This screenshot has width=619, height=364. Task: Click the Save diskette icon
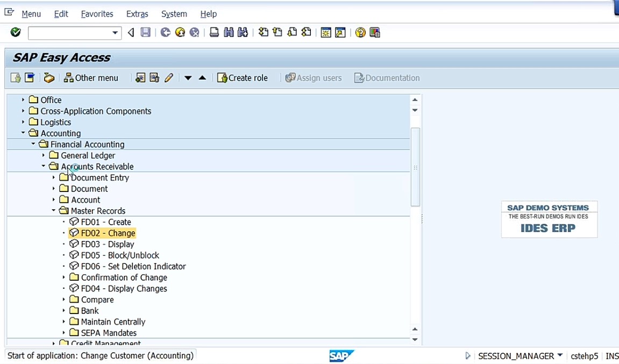pos(145,32)
